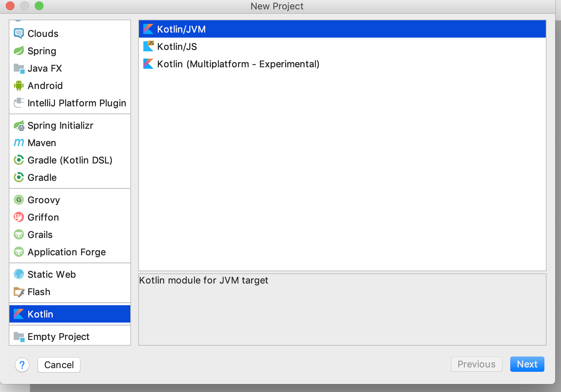Screen dimensions: 561x392
Task: Select Grails in the list
Action: [x=40, y=235]
